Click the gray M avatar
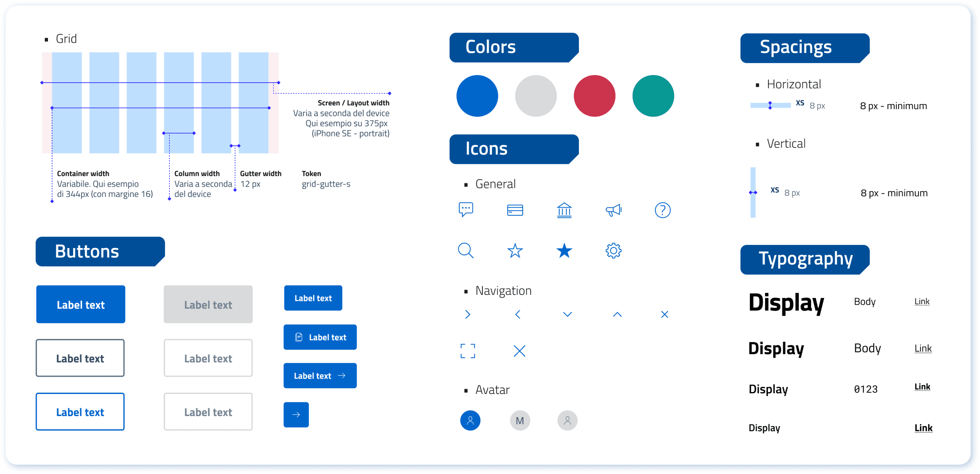This screenshot has width=980, height=474. tap(520, 420)
